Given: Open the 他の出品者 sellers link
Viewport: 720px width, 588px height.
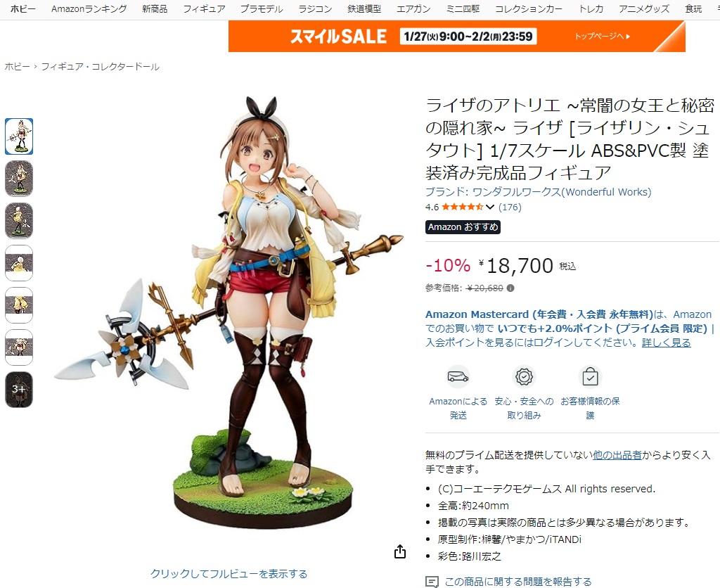Looking at the screenshot, I should tap(617, 455).
